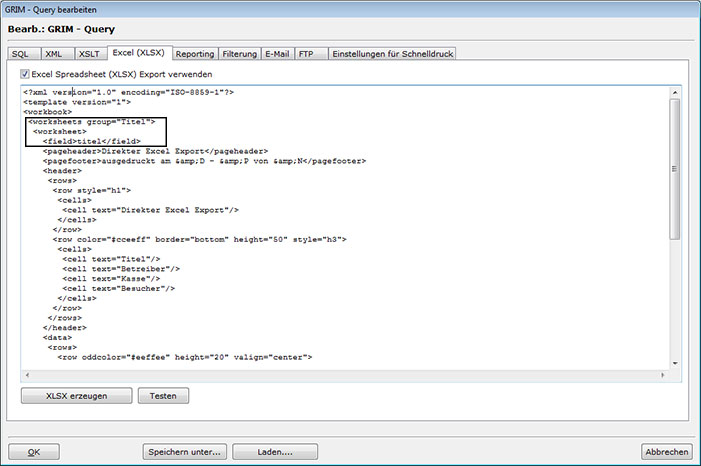Toggle Excel Spreadsheet (XLSX) Export verwenden checkbox
The height and width of the screenshot is (466, 701).
point(25,74)
